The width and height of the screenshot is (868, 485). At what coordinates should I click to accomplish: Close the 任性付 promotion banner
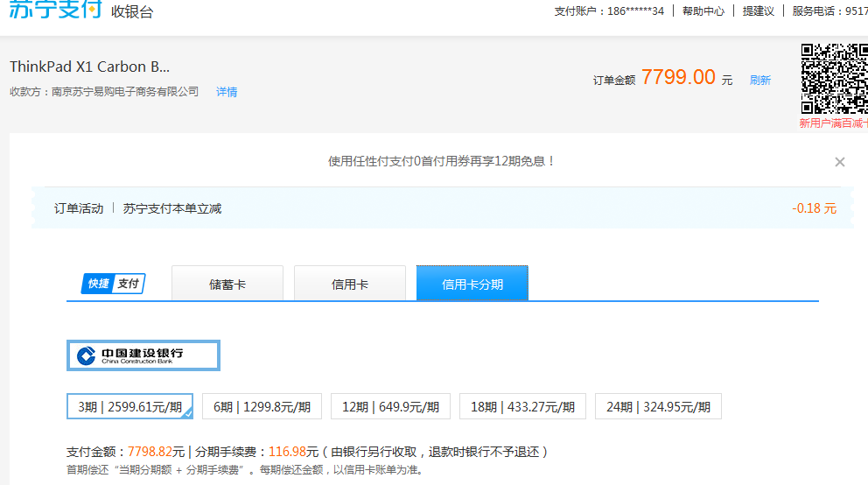840,162
